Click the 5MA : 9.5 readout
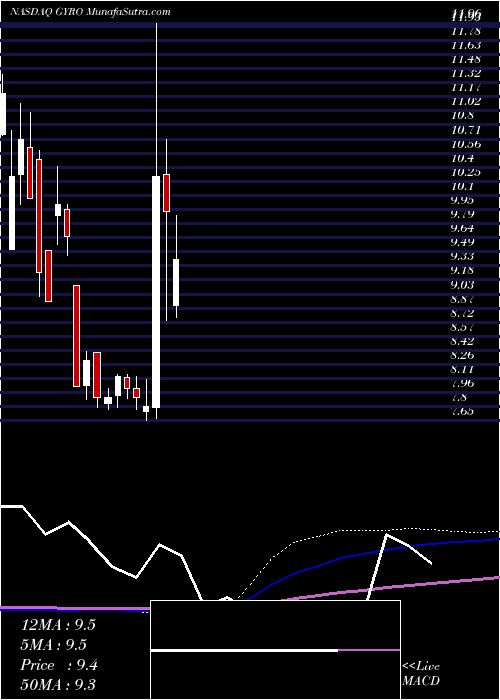This screenshot has width=500, height=700. click(x=54, y=645)
